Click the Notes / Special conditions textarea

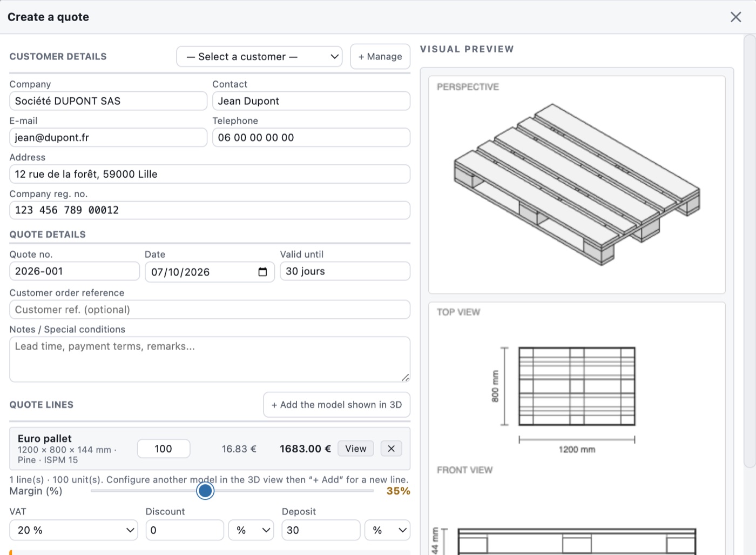[x=210, y=359]
